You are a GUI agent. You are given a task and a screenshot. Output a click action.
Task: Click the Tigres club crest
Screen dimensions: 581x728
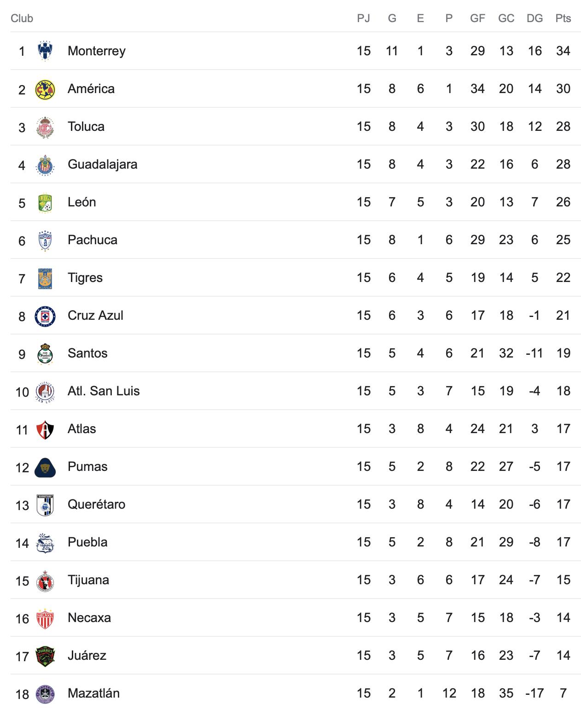(45, 278)
